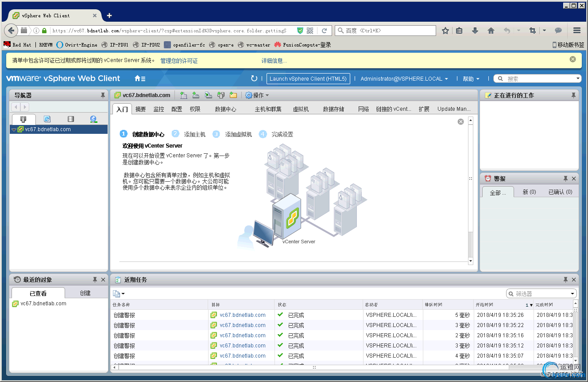Viewport: 588px width, 382px height.
Task: Go back in navigator history
Action: coord(15,107)
